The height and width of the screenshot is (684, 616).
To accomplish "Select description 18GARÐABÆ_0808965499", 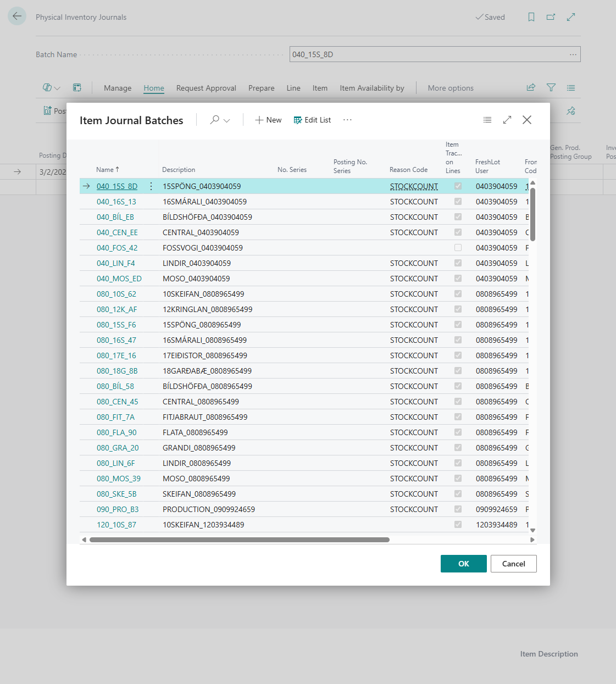I will click(x=207, y=371).
